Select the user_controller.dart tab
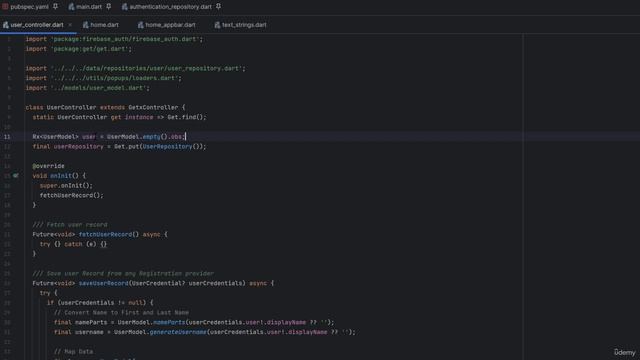 (37, 25)
